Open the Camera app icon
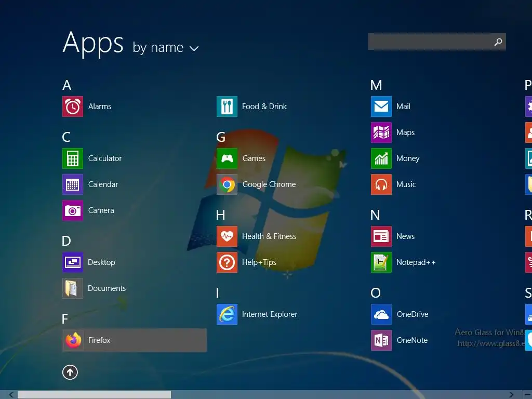532x399 pixels. tap(73, 210)
